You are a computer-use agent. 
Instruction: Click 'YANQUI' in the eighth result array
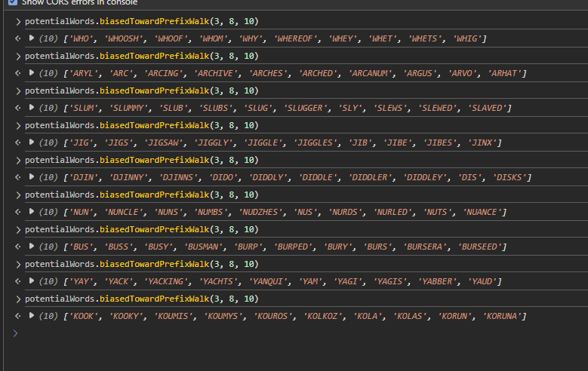[x=269, y=281]
